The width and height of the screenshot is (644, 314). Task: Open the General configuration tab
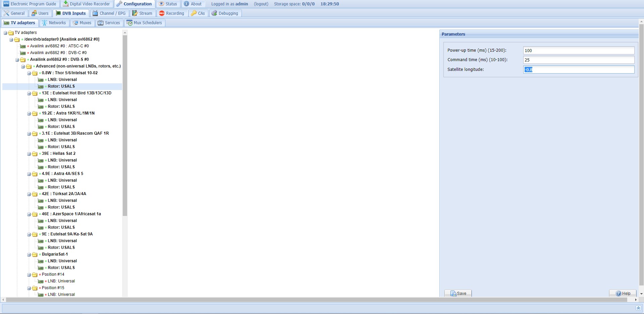(x=14, y=13)
